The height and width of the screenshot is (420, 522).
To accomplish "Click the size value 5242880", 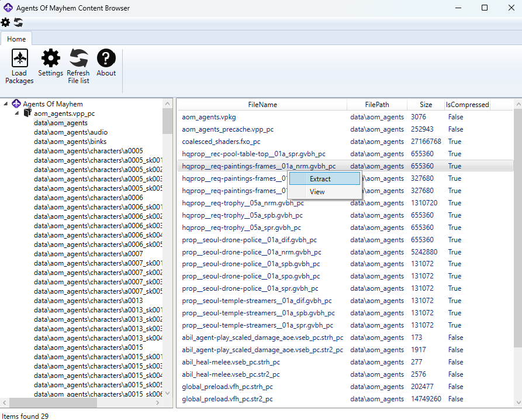I will click(x=424, y=252).
